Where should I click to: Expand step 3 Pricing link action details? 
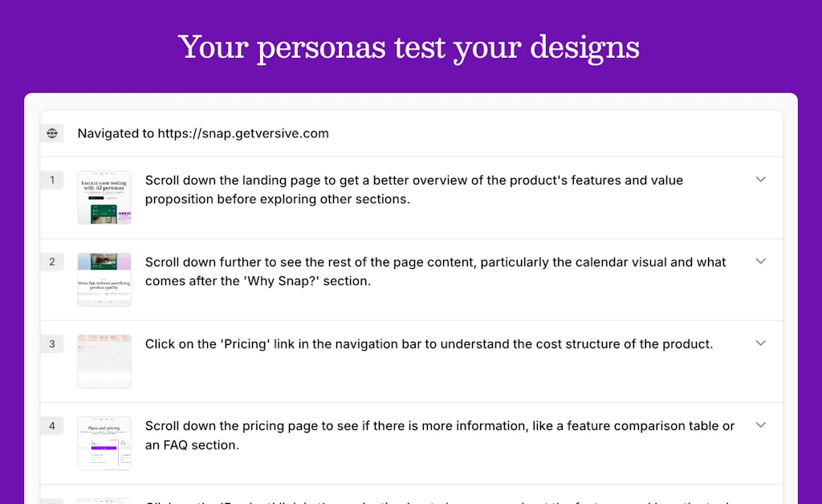tap(760, 343)
